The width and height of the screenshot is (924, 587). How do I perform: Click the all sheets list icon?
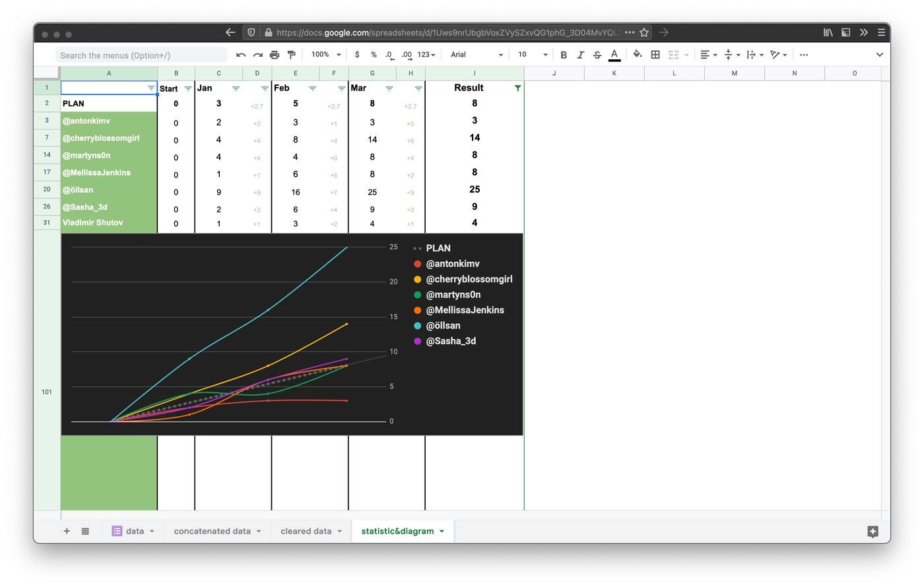coord(85,531)
